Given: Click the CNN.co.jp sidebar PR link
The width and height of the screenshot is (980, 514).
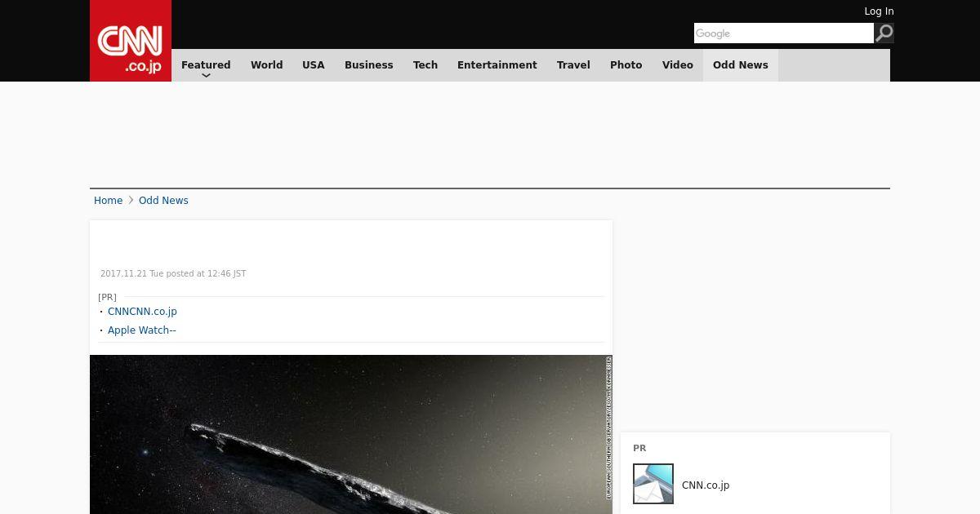Looking at the screenshot, I should pos(706,485).
